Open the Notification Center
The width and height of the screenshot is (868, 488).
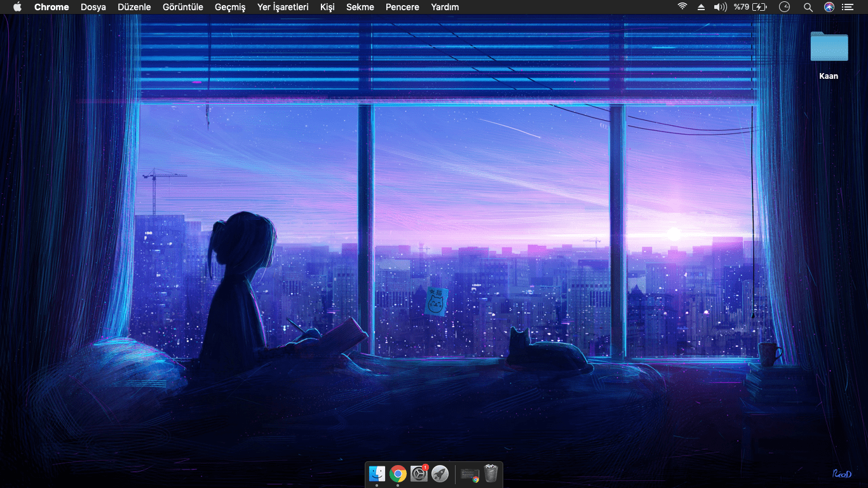pyautogui.click(x=847, y=7)
